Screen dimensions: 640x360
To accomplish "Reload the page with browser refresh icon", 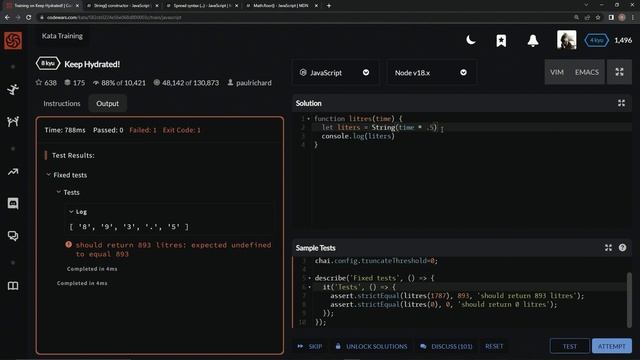I will click(x=28, y=18).
